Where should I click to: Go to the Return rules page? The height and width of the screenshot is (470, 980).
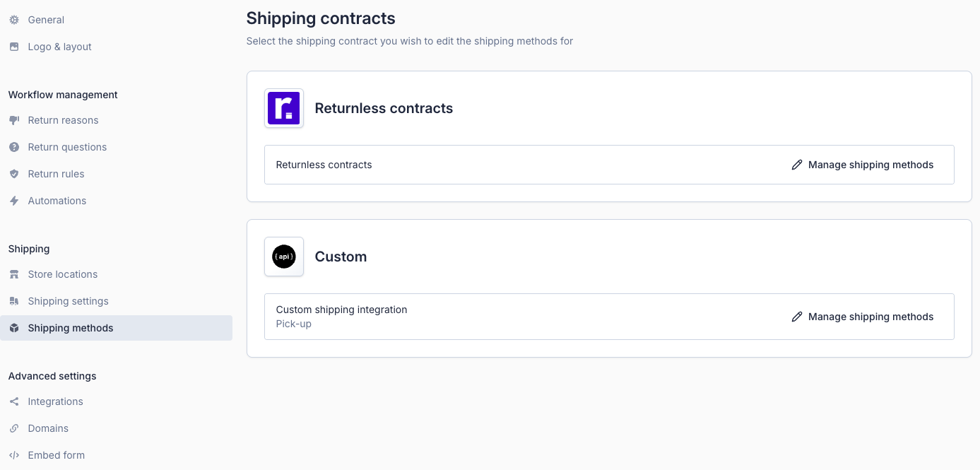(56, 174)
